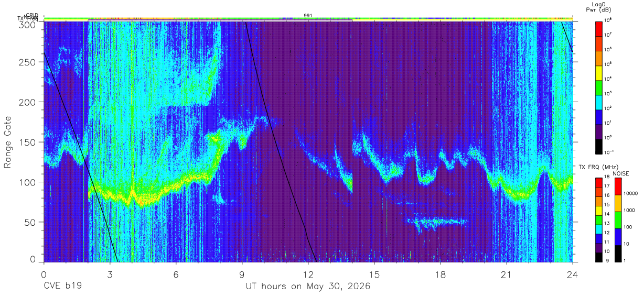Click the 'CVE b19' radar label

[62, 287]
